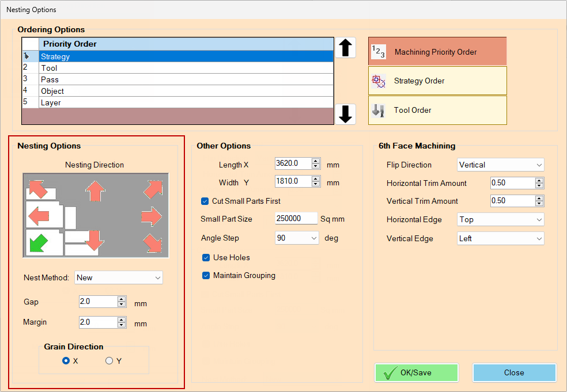Open Tool Order settings
This screenshot has width=567, height=392.
coord(437,110)
